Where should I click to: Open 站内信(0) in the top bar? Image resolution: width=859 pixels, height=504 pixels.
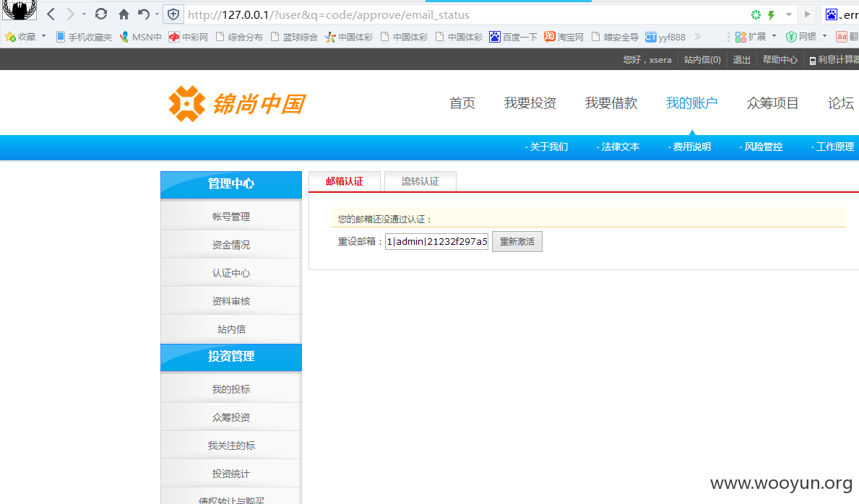coord(702,60)
